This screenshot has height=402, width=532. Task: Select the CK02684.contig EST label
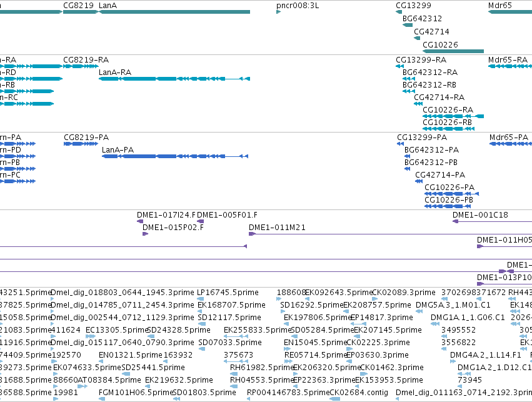[359, 393]
